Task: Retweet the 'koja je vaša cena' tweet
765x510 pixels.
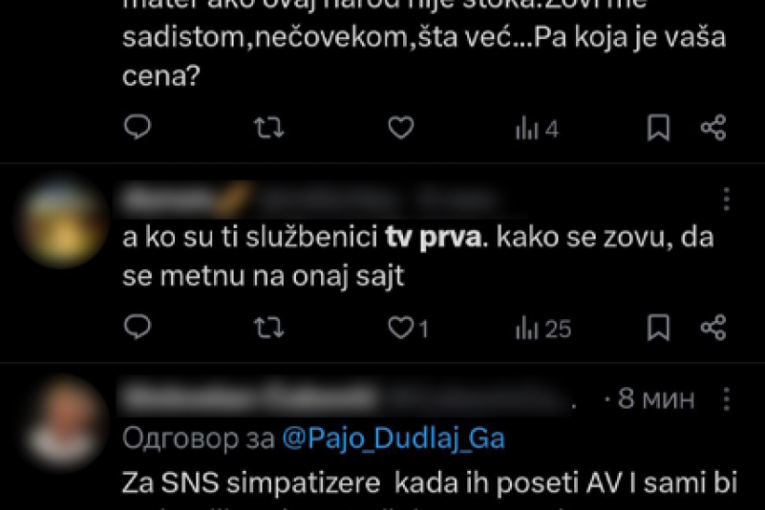Action: [269, 128]
